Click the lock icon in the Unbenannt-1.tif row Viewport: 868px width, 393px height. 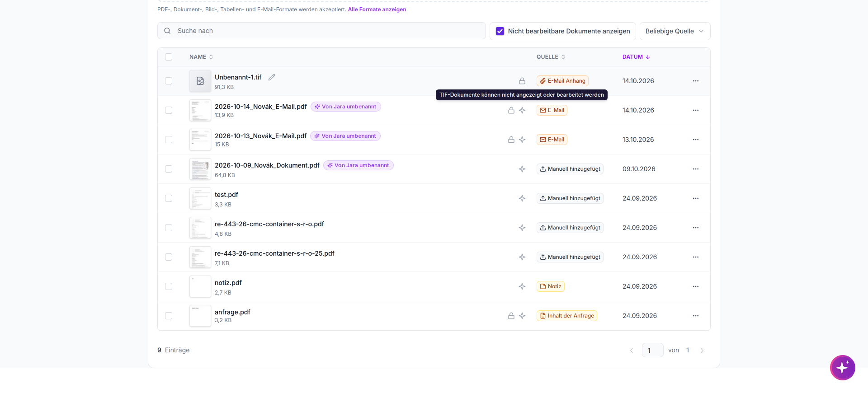(522, 81)
